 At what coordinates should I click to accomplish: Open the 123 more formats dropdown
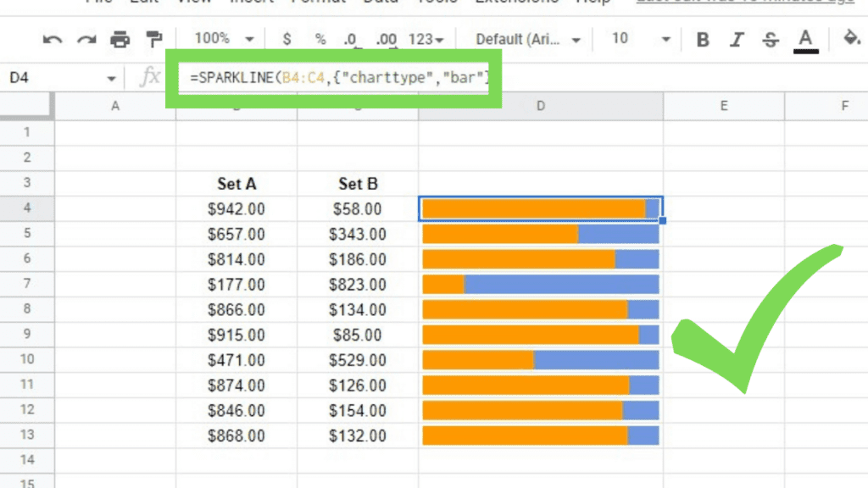pyautogui.click(x=426, y=39)
